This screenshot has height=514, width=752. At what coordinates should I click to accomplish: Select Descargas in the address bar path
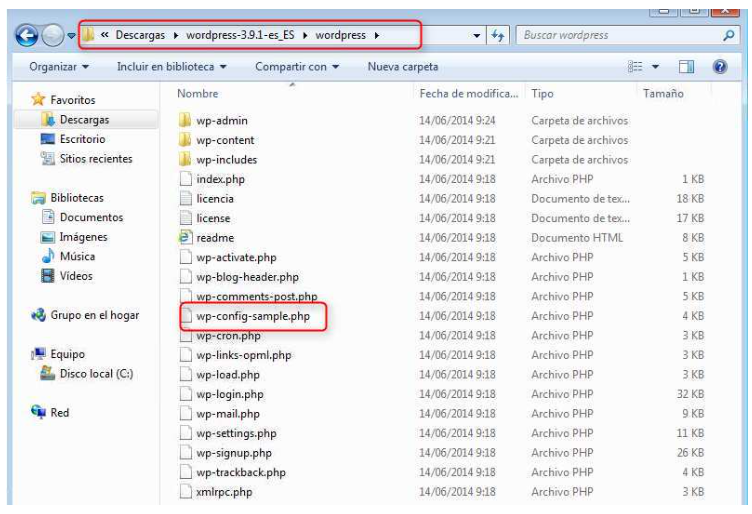140,35
